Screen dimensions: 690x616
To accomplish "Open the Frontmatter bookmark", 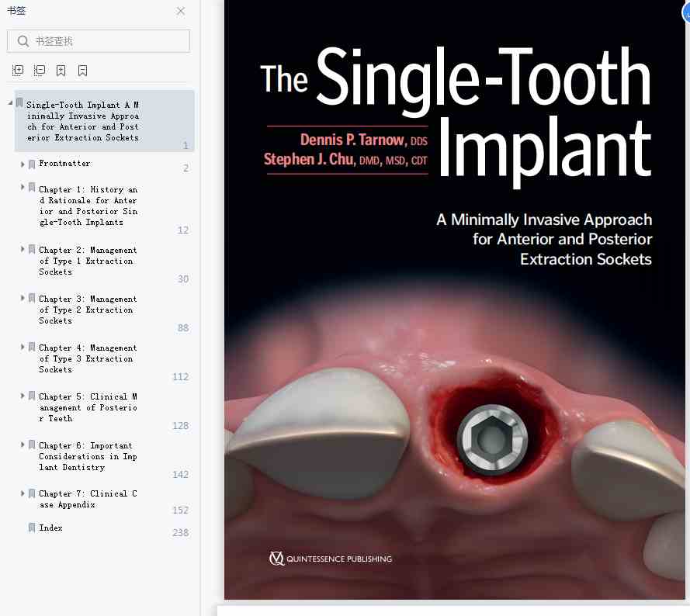I will [x=64, y=163].
